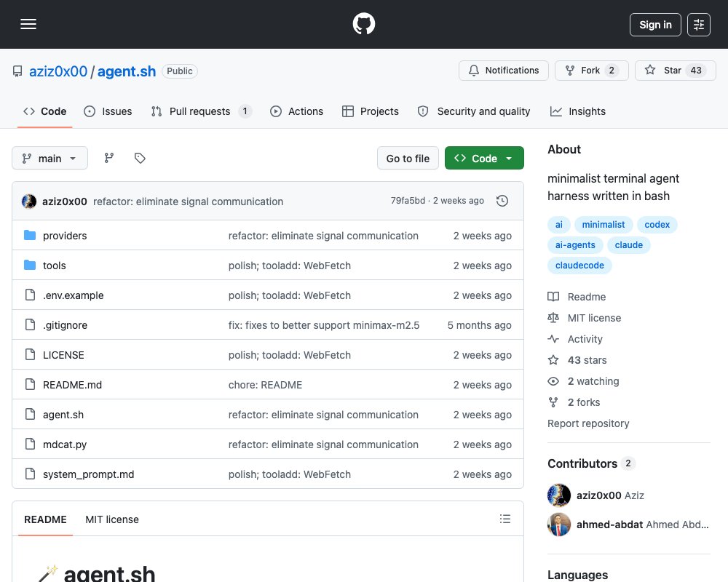The image size is (728, 582).
Task: Click Report repository
Action: coord(588,423)
